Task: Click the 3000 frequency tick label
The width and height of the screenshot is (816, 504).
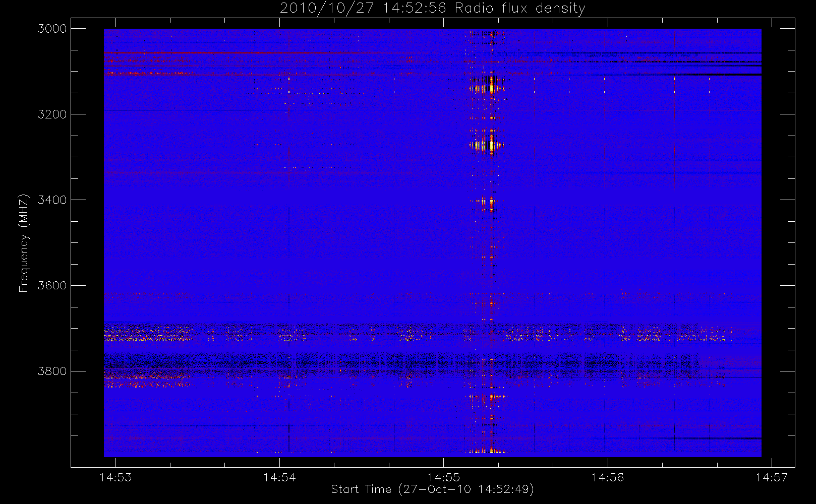Action: [52, 29]
